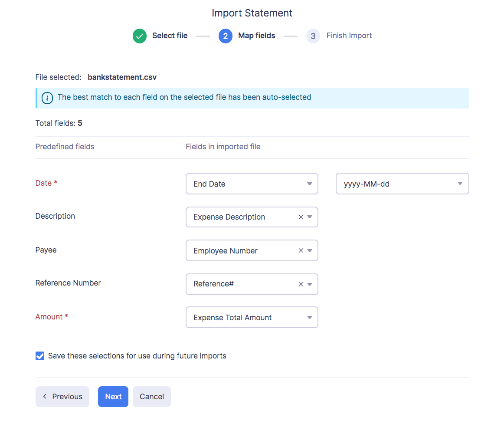Click the step 3 Finish Import circle
The height and width of the screenshot is (434, 504).
[313, 36]
